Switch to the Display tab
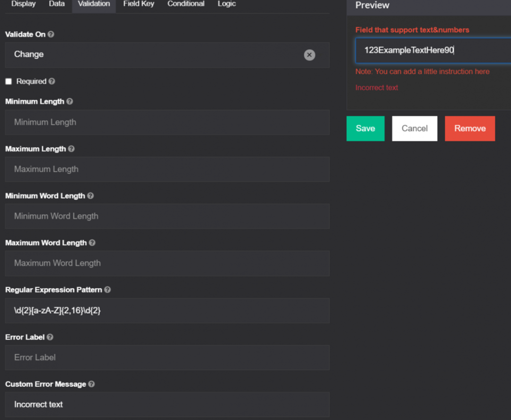Image resolution: width=511 pixels, height=420 pixels. click(x=23, y=4)
